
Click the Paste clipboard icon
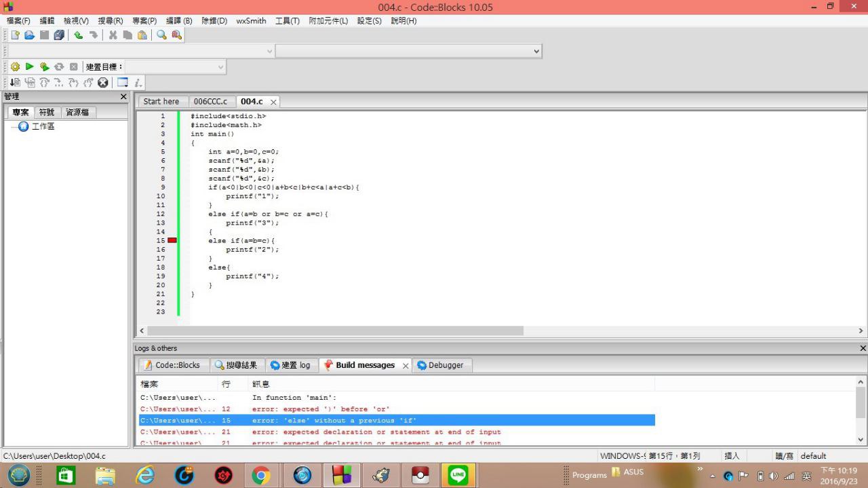[x=142, y=35]
